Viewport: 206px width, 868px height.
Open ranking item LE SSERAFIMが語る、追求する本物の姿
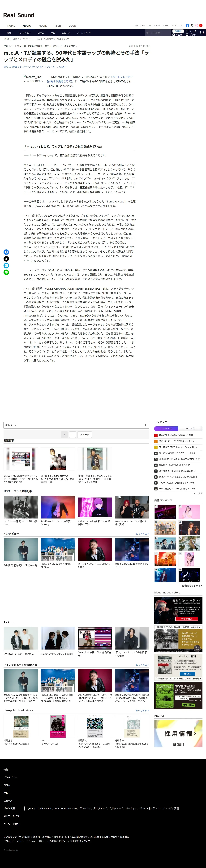pos(179,459)
